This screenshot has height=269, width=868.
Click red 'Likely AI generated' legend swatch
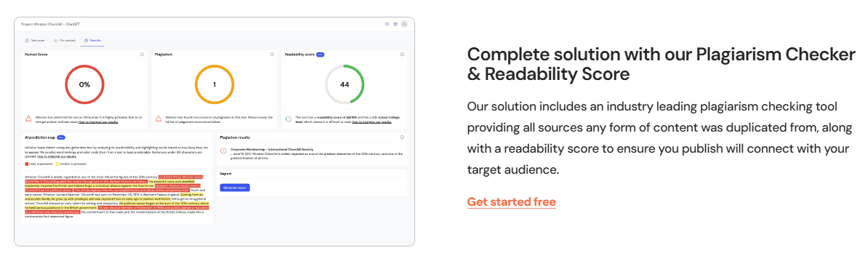pyautogui.click(x=27, y=164)
